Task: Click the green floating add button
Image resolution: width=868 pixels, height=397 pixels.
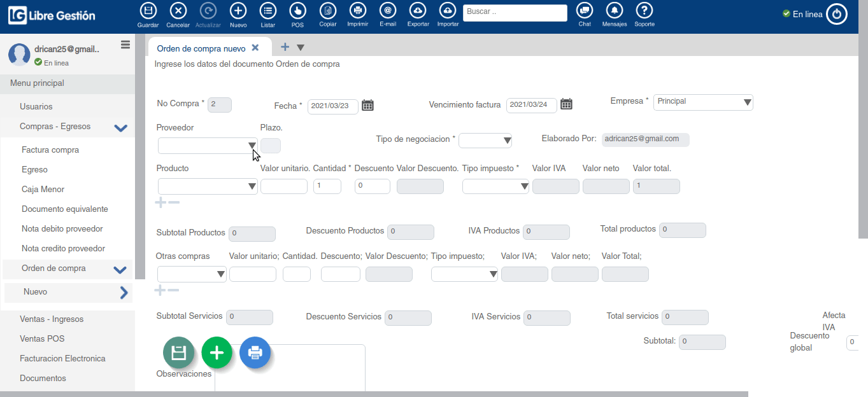Action: click(x=217, y=352)
